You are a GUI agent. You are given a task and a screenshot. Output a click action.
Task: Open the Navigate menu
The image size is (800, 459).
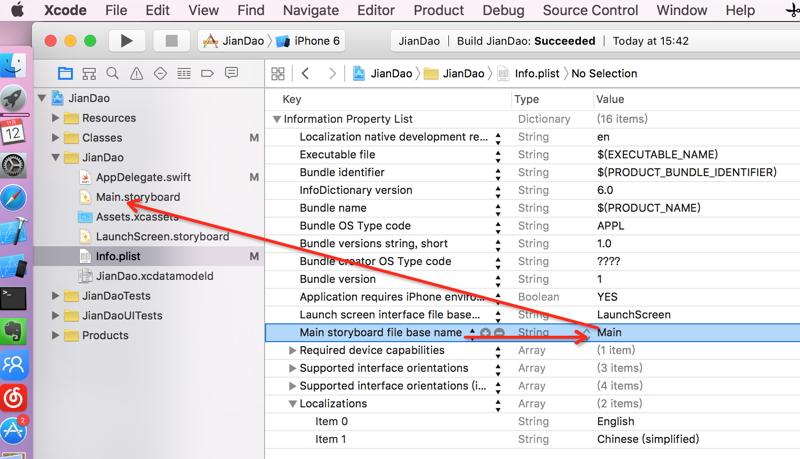click(x=311, y=10)
